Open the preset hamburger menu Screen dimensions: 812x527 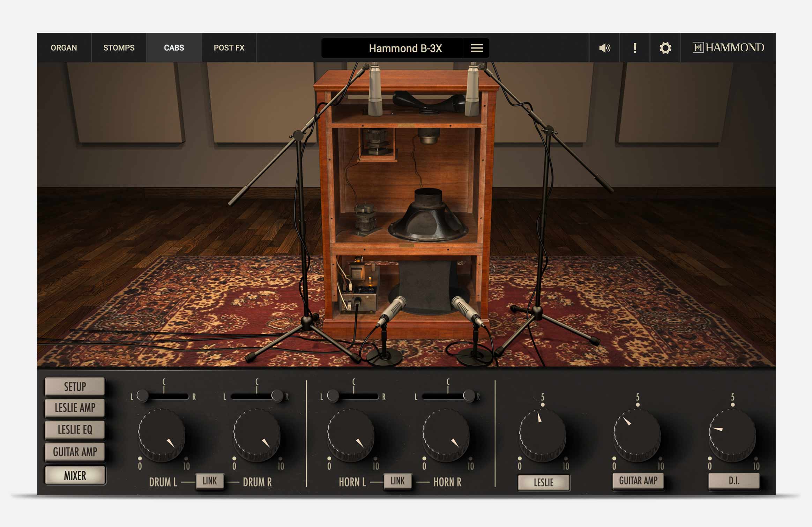[477, 48]
